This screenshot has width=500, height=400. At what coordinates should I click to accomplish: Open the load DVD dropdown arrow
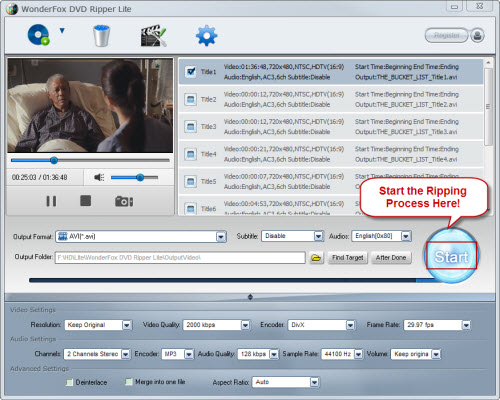click(62, 31)
